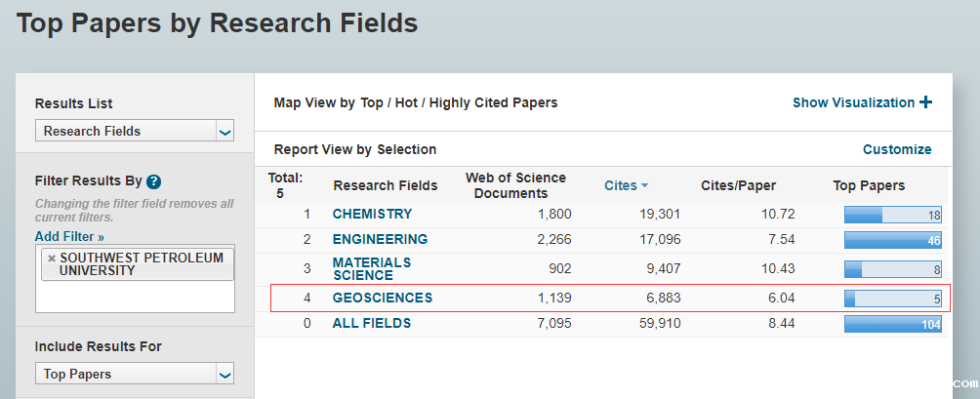Image resolution: width=980 pixels, height=399 pixels.
Task: Click the help question mark icon
Action: click(x=153, y=181)
